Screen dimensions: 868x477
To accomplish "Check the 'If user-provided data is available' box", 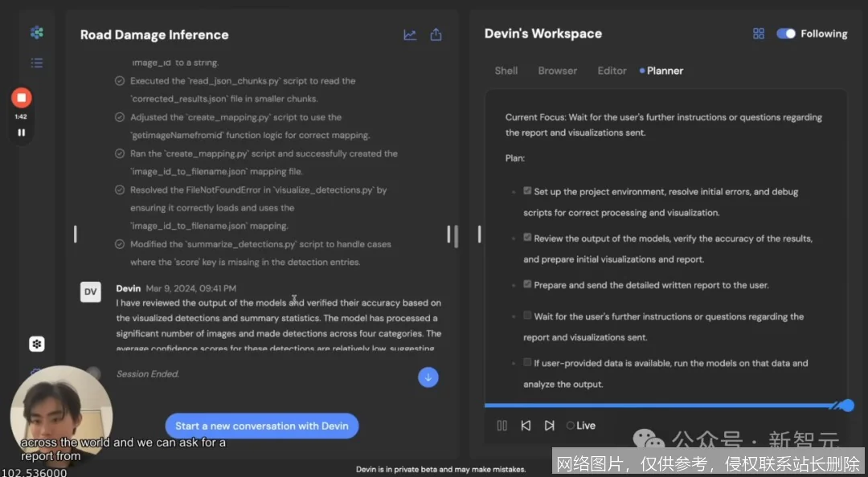I will 527,362.
